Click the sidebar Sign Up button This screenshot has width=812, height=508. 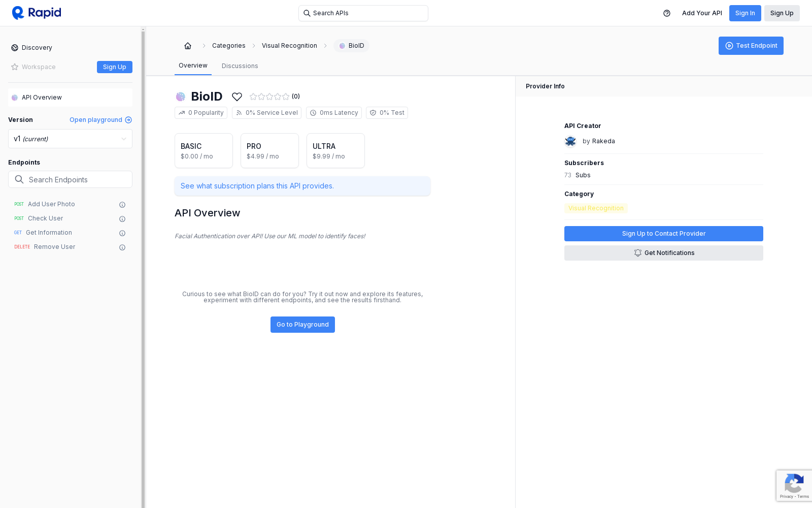115,67
